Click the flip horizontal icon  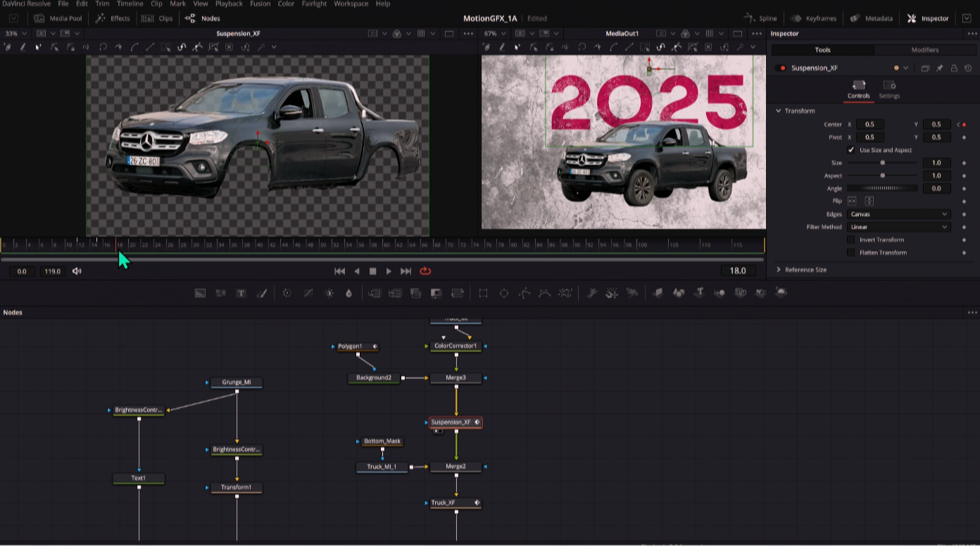[852, 201]
